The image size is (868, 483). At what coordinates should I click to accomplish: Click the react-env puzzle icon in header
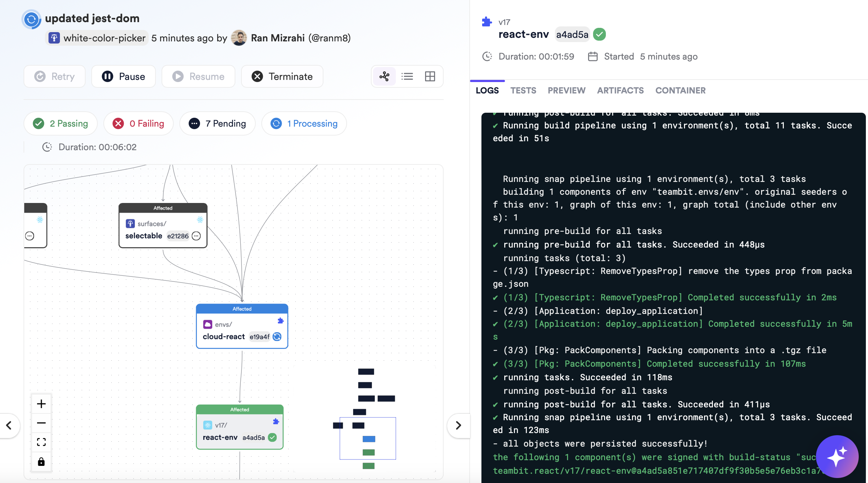pos(487,22)
